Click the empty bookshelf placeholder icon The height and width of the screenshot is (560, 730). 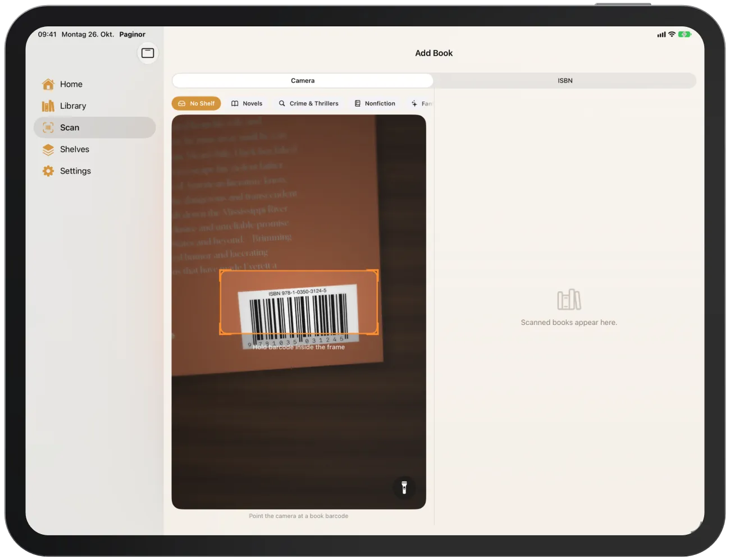coord(569,300)
